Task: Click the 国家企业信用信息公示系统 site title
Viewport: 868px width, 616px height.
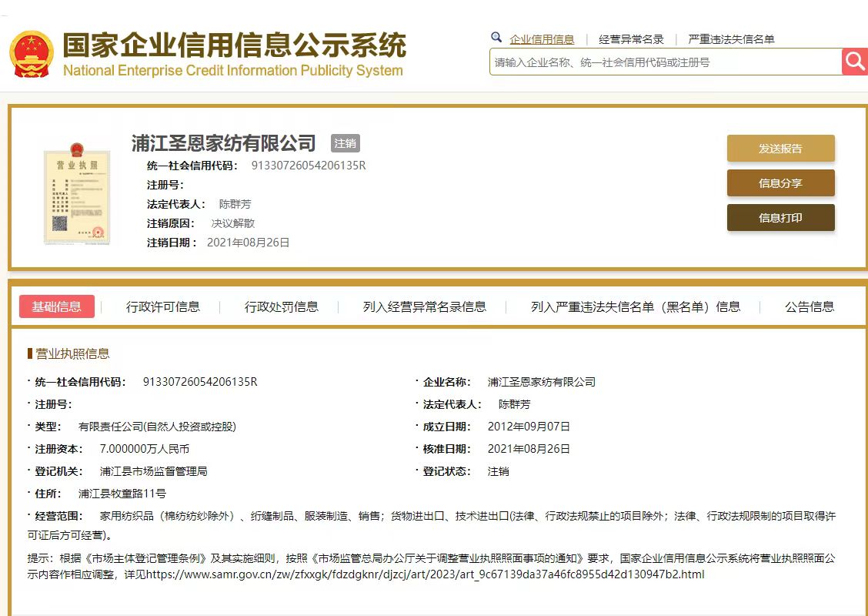Action: (x=233, y=46)
